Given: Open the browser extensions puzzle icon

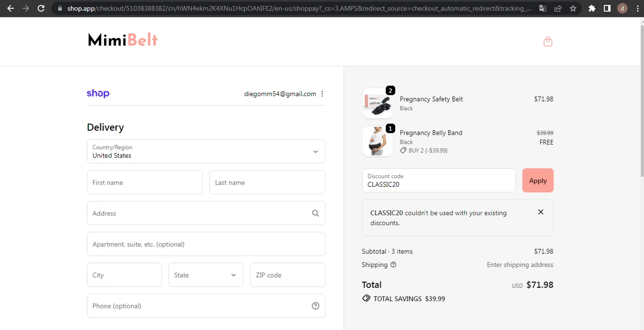Looking at the screenshot, I should [592, 8].
